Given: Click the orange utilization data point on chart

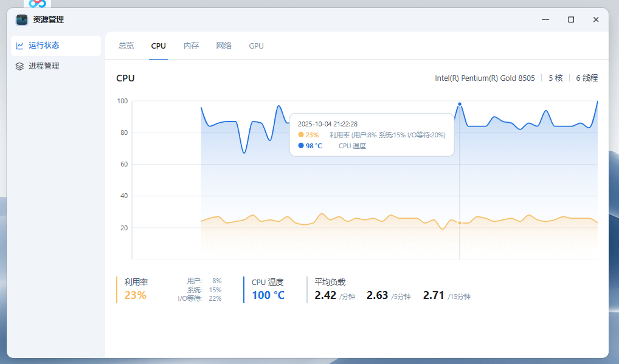Looking at the screenshot, I should 460,223.
